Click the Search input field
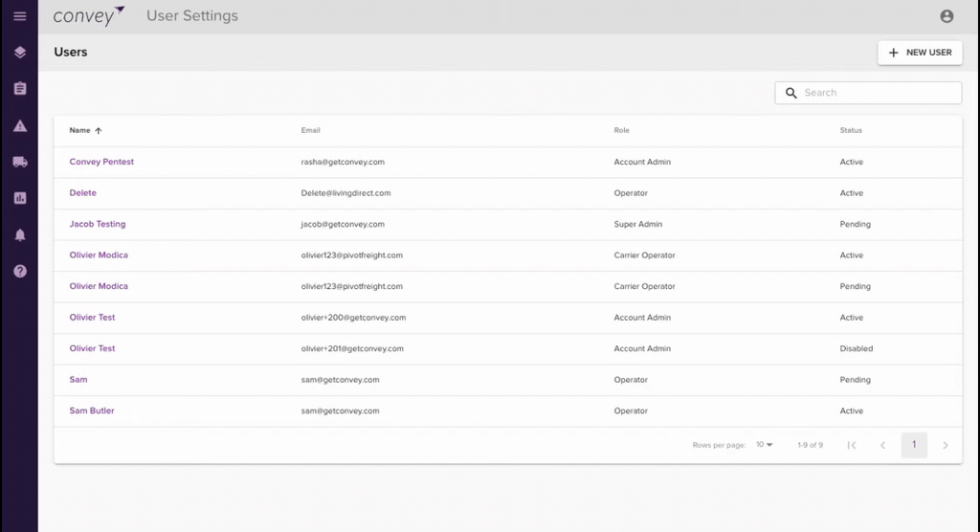This screenshot has width=980, height=532. click(x=868, y=93)
